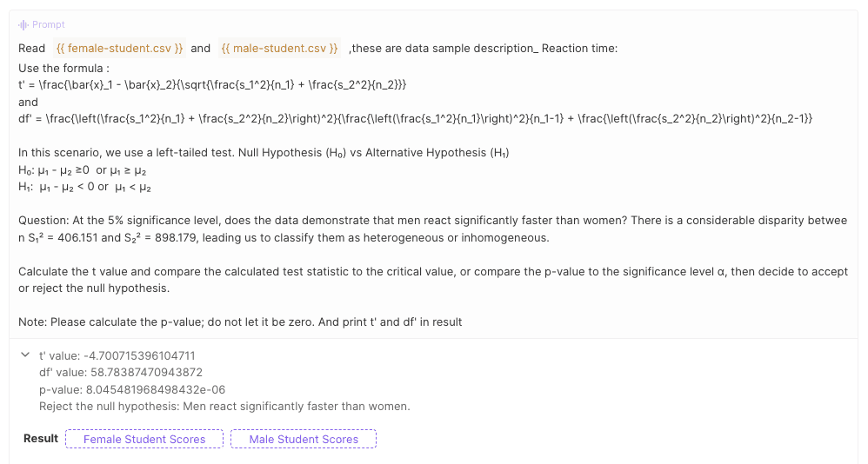Place cursor in 'Use the formula' line
Image resolution: width=868 pixels, height=464 pixels.
point(63,68)
